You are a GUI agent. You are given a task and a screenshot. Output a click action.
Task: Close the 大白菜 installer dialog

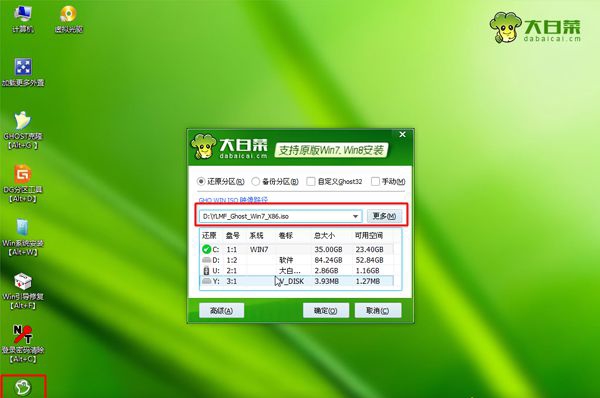pyautogui.click(x=403, y=134)
